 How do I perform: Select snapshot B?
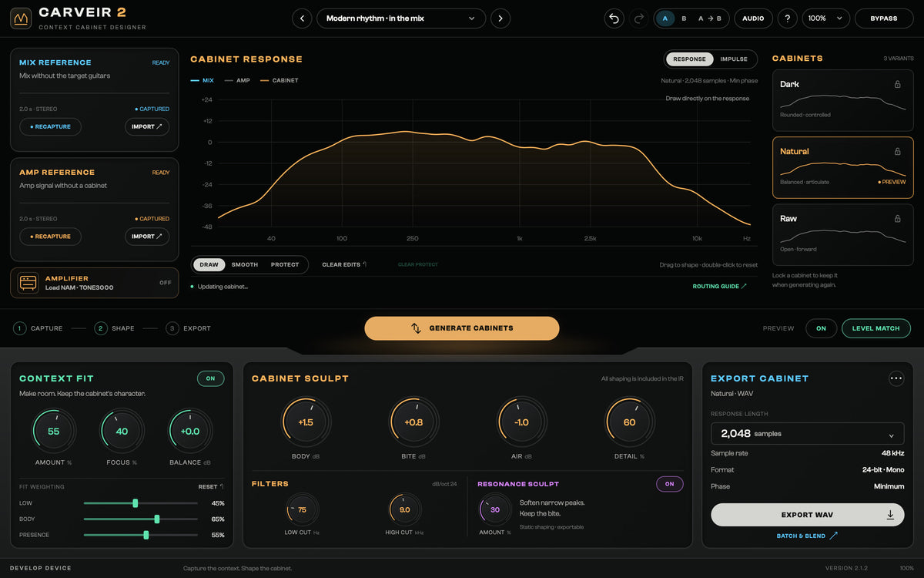click(684, 18)
